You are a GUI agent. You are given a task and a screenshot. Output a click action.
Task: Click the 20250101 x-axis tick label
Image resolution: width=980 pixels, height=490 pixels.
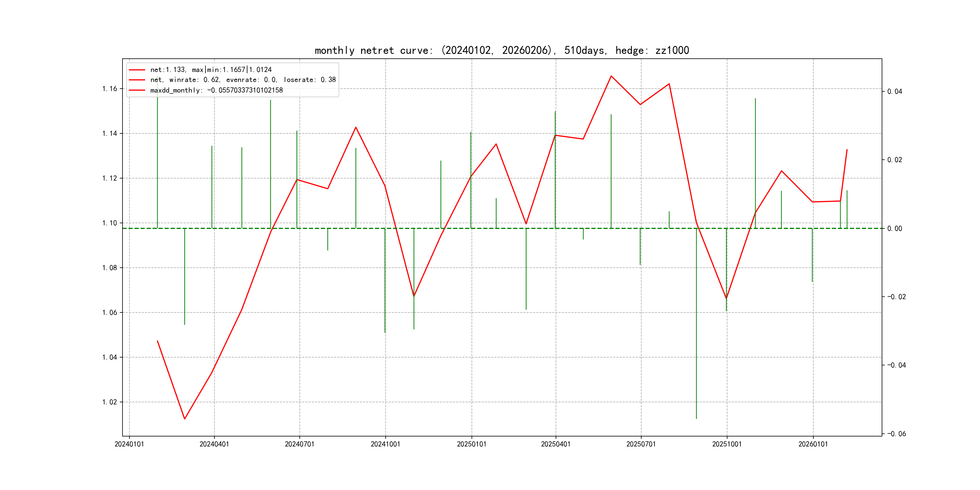pos(471,444)
